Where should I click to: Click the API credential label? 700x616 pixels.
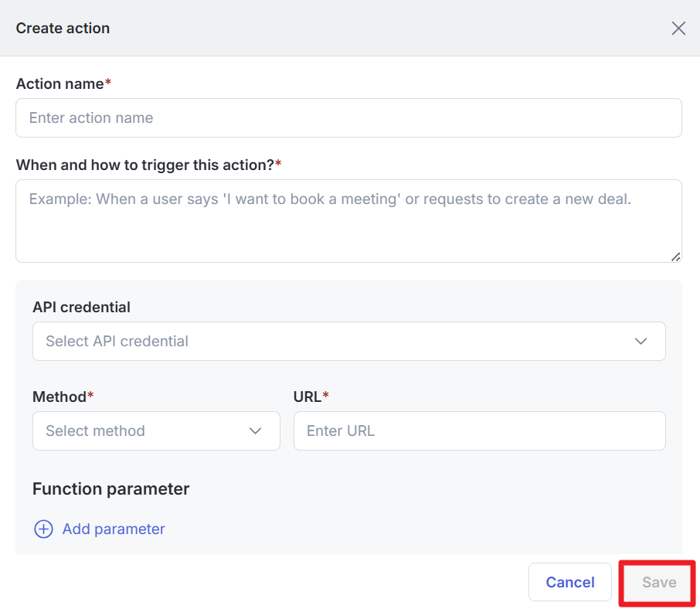[81, 307]
